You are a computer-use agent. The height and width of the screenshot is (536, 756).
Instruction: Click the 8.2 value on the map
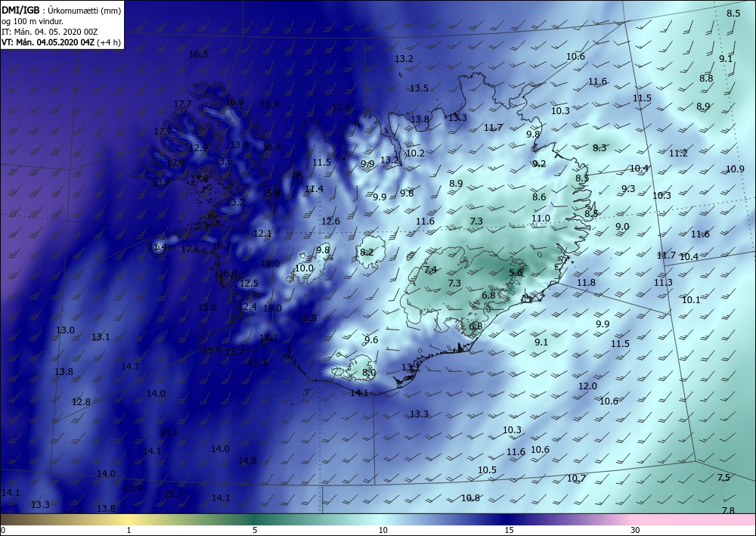point(367,252)
